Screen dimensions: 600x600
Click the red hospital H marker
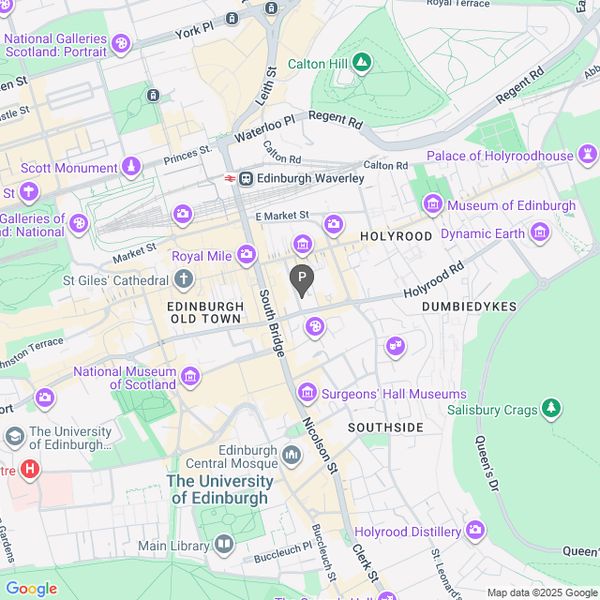30,469
